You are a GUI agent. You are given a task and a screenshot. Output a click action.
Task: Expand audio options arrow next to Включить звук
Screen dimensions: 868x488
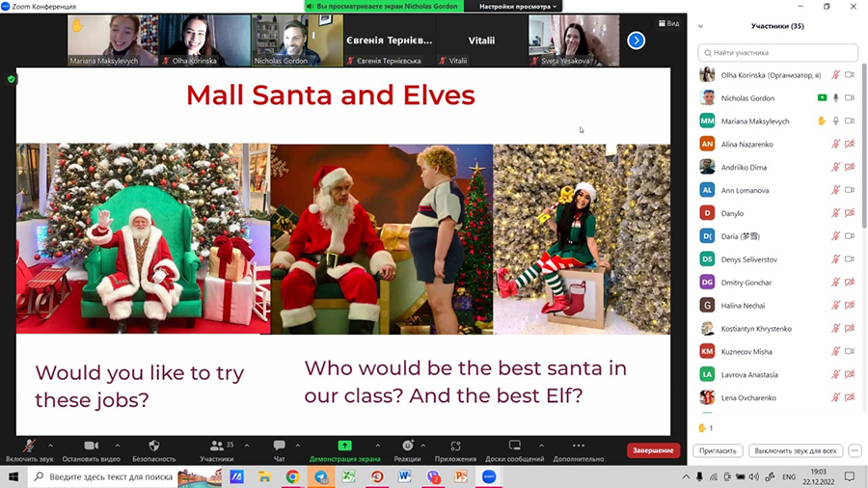50,446
